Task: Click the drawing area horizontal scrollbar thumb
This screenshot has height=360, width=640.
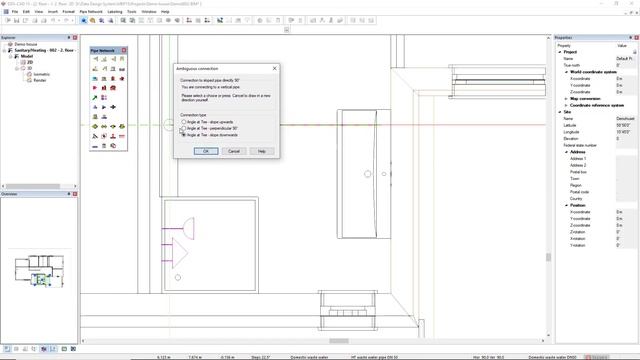Action: point(339,341)
